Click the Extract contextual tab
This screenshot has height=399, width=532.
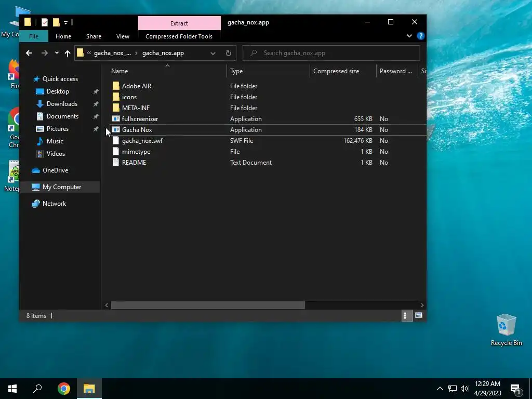pyautogui.click(x=179, y=23)
